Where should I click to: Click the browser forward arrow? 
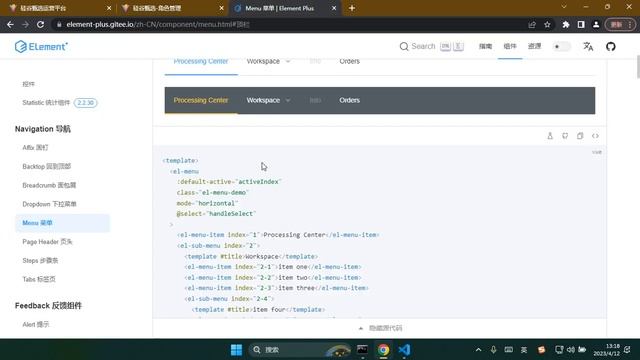pyautogui.click(x=25, y=24)
